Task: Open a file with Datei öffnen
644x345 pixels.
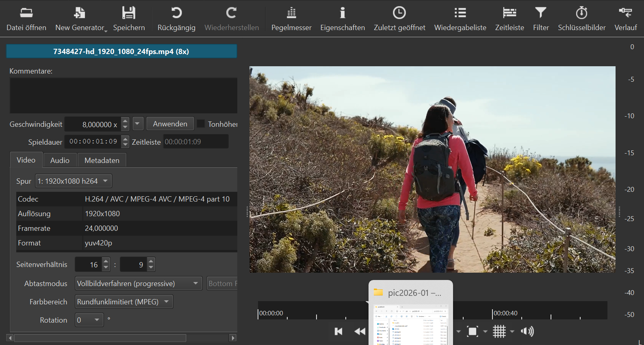Action: pyautogui.click(x=26, y=19)
